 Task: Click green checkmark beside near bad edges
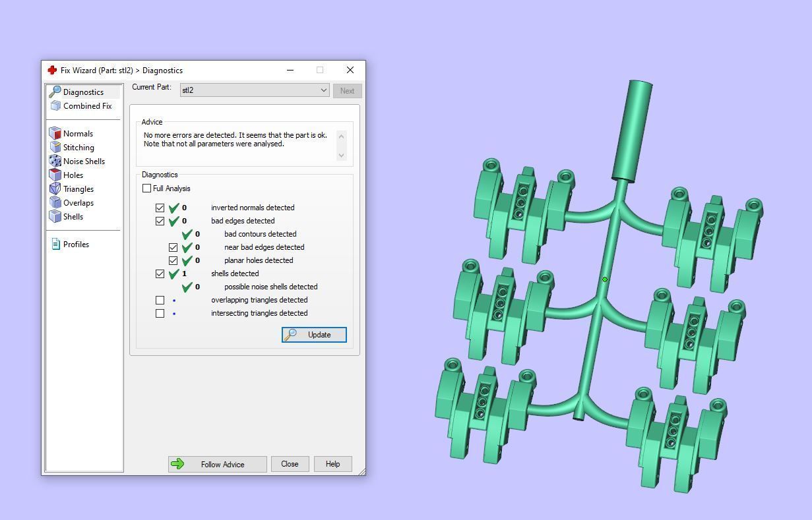pos(187,247)
